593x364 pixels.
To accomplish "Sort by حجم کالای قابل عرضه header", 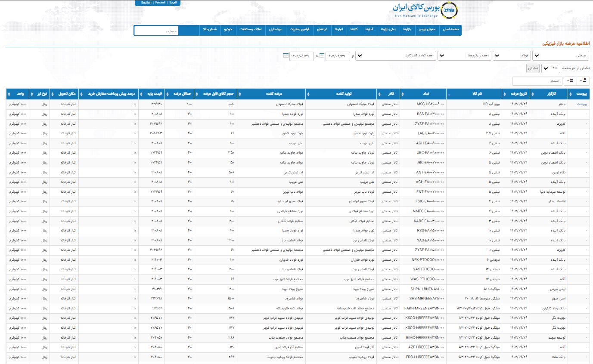I will click(x=215, y=94).
